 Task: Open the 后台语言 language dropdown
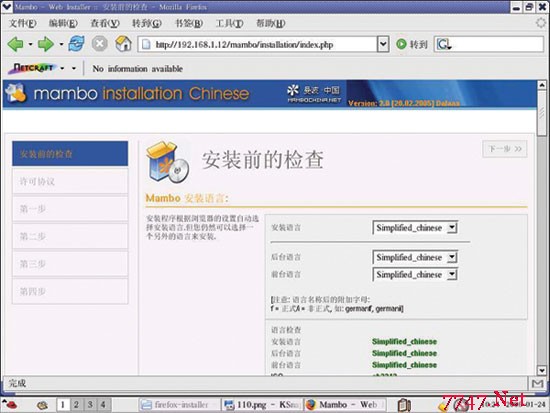(415, 257)
